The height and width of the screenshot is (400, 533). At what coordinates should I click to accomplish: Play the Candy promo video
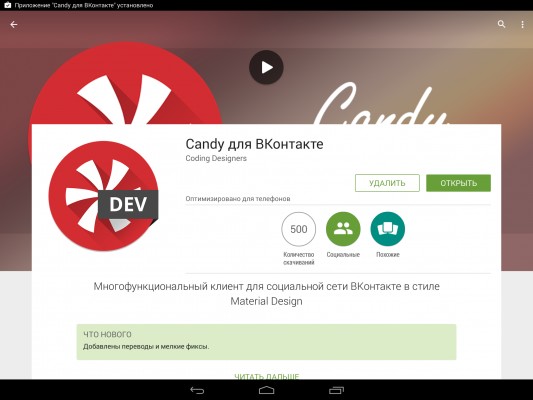(x=266, y=67)
